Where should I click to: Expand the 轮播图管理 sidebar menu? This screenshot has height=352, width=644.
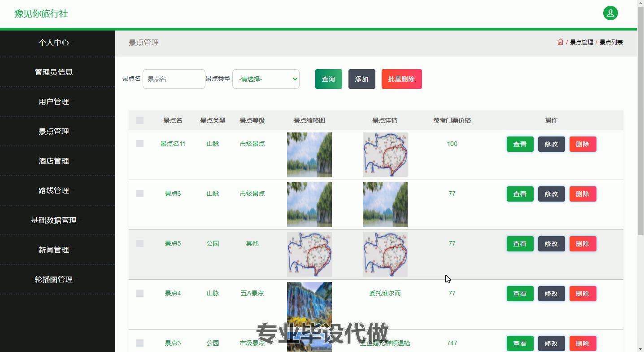click(57, 279)
